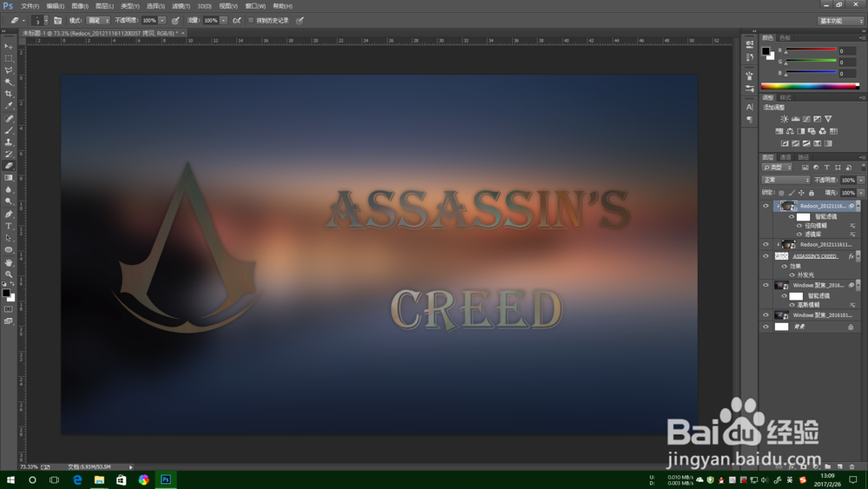This screenshot has height=489, width=868.
Task: Open the layer filter type dropdown (类型)
Action: click(x=777, y=168)
